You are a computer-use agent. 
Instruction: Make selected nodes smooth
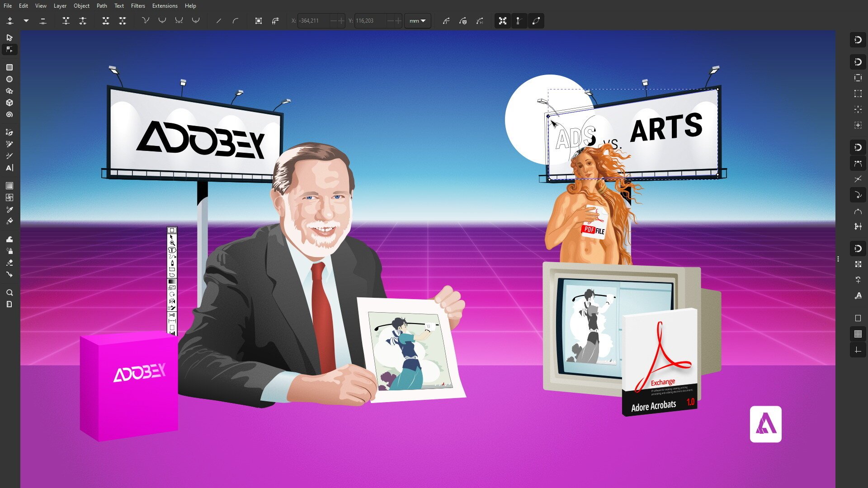pos(162,21)
